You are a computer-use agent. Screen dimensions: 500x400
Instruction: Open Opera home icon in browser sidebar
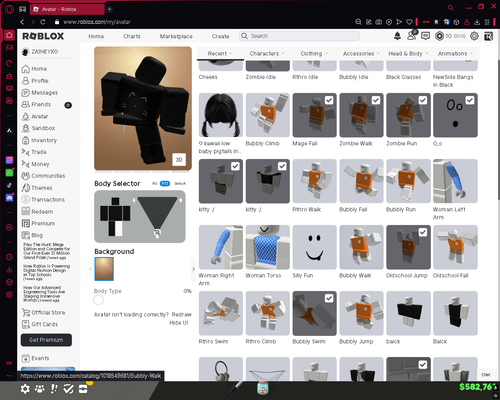pos(9,35)
